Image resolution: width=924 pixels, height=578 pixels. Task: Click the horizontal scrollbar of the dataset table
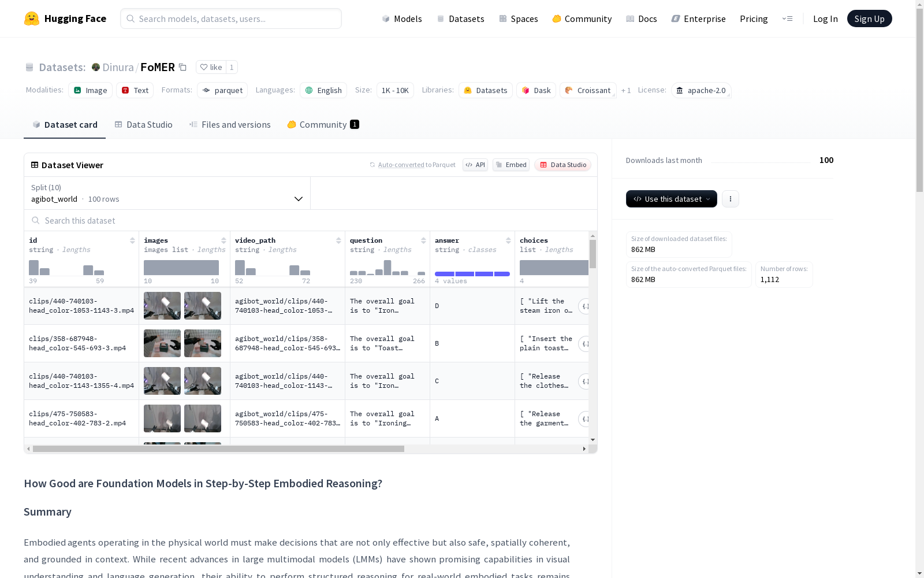pos(218,449)
